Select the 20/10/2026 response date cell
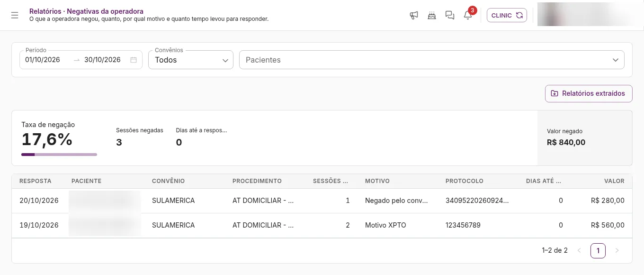The height and width of the screenshot is (275, 644). tap(39, 201)
